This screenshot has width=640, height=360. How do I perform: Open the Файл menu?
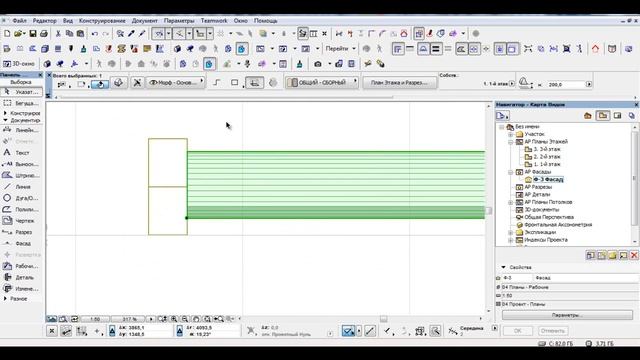tap(19, 21)
